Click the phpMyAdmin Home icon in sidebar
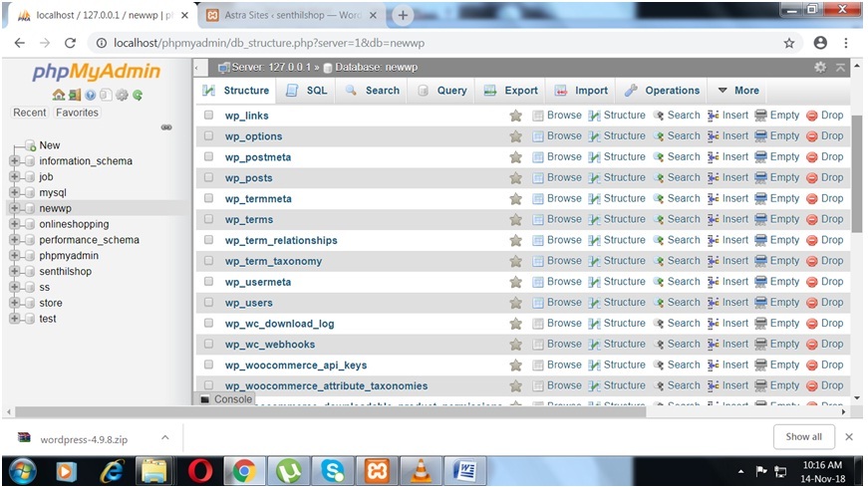The image size is (868, 487). [x=59, y=95]
